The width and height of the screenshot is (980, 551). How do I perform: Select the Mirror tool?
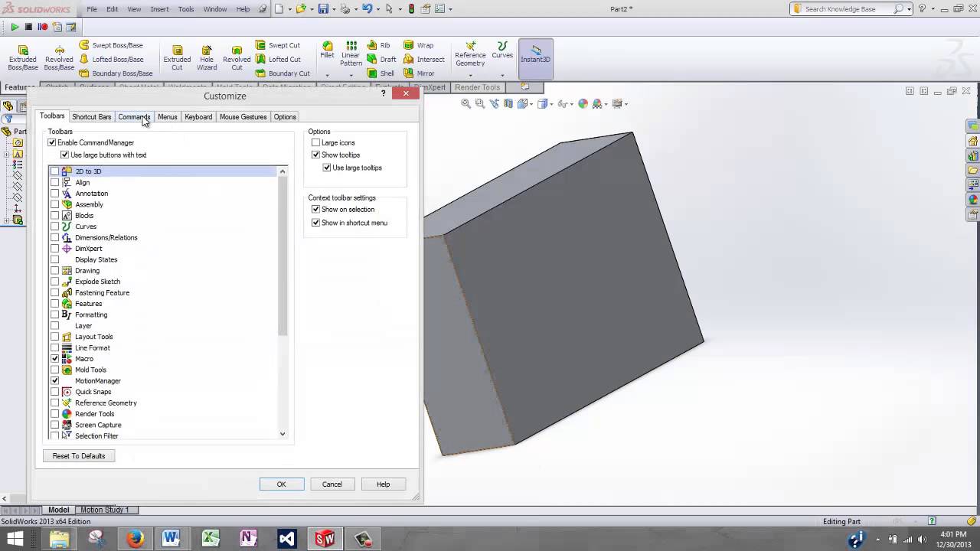[419, 73]
